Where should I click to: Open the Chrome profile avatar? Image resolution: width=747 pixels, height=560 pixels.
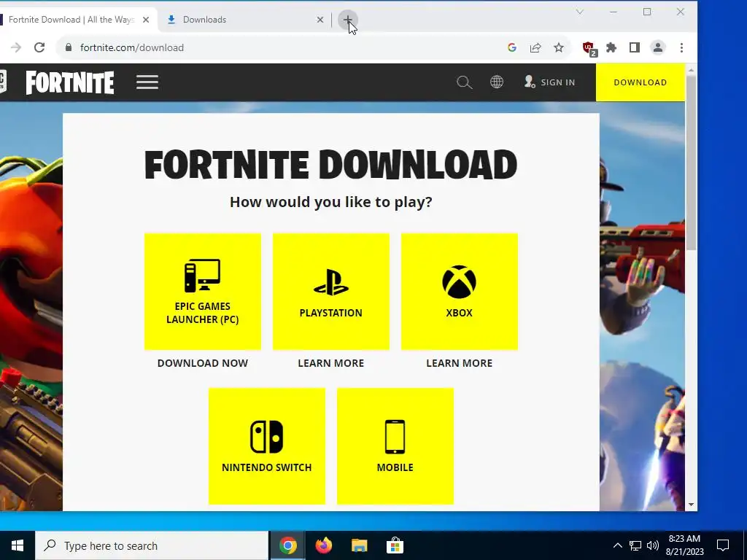pyautogui.click(x=658, y=47)
